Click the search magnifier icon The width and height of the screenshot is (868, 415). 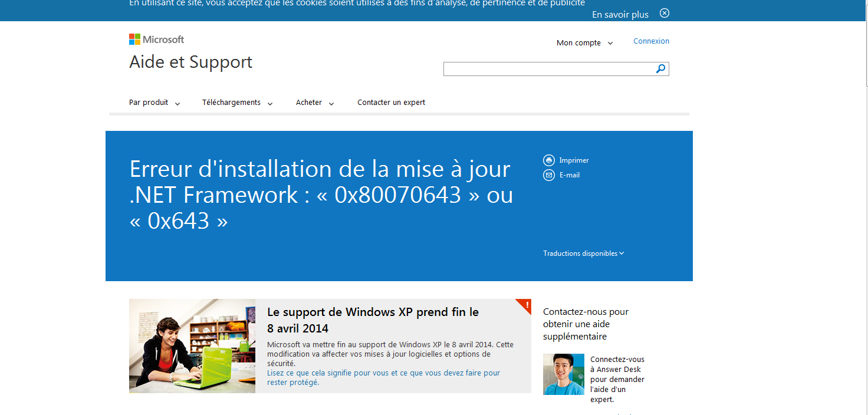(x=661, y=69)
